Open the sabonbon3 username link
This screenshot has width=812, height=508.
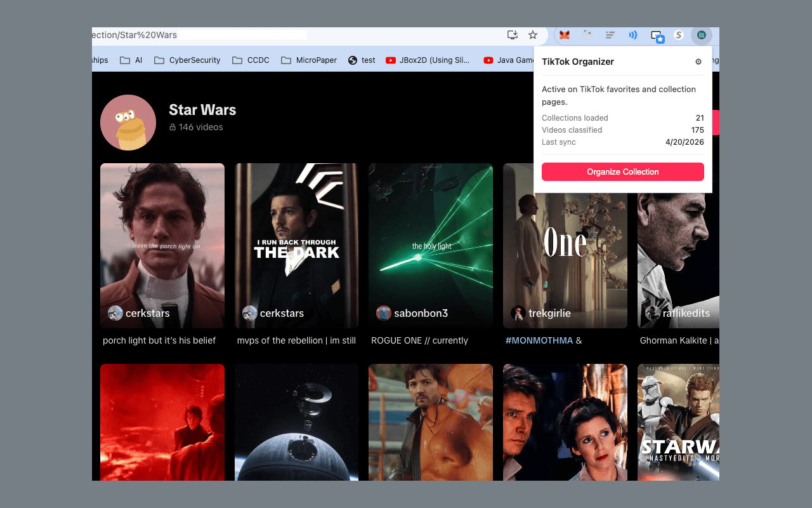point(421,313)
